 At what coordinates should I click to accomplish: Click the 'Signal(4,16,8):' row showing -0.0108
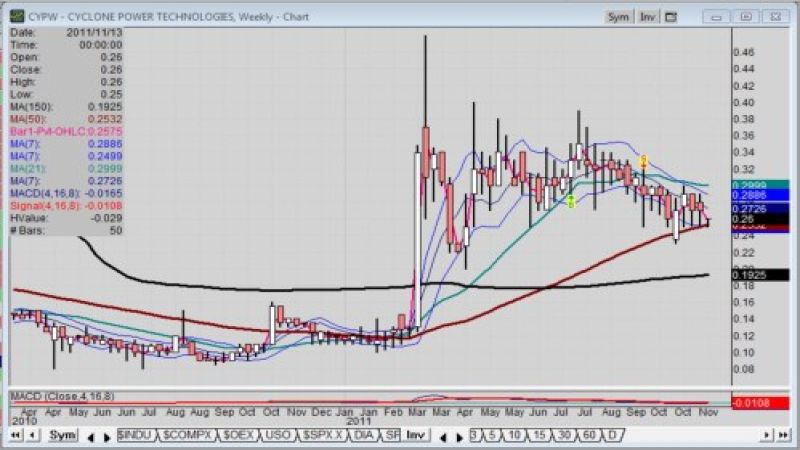point(66,206)
